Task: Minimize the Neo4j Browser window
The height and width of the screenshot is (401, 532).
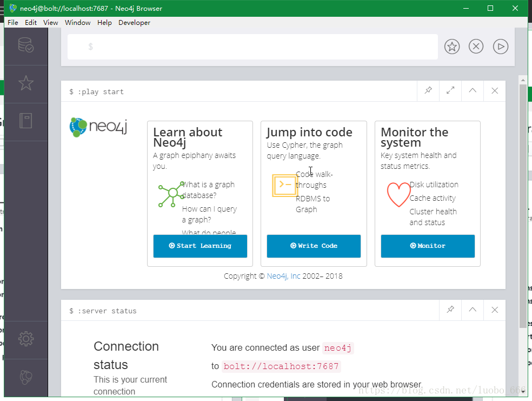Action: point(466,8)
